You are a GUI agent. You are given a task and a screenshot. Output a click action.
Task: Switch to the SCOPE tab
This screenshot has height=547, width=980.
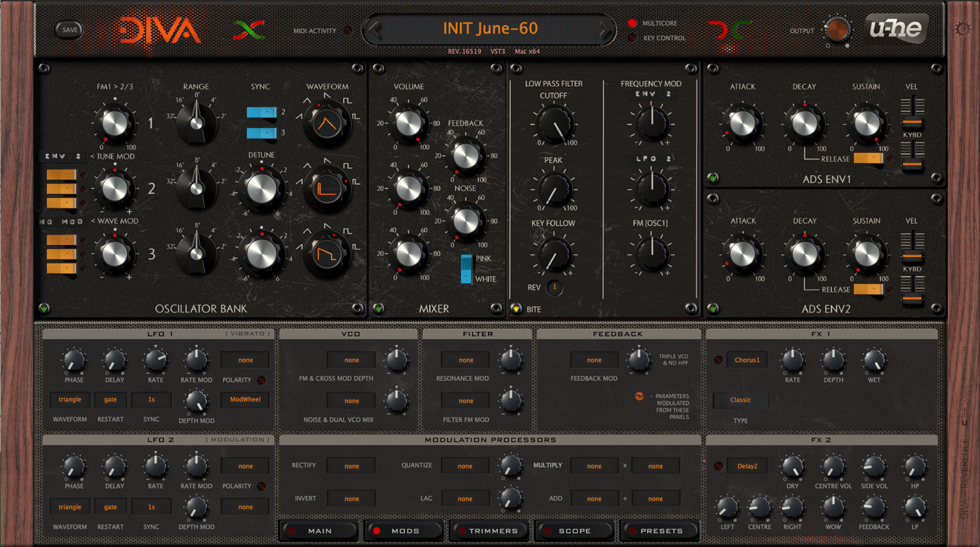pyautogui.click(x=576, y=531)
